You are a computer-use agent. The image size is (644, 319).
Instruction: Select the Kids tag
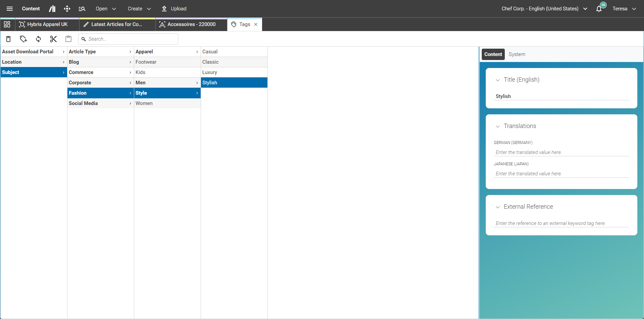pyautogui.click(x=167, y=72)
